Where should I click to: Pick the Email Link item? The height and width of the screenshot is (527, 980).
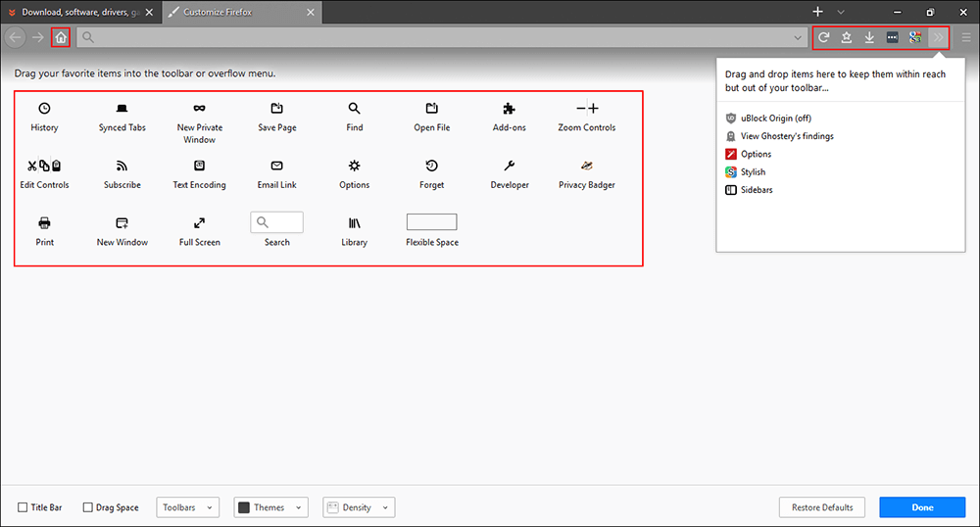[x=277, y=174]
